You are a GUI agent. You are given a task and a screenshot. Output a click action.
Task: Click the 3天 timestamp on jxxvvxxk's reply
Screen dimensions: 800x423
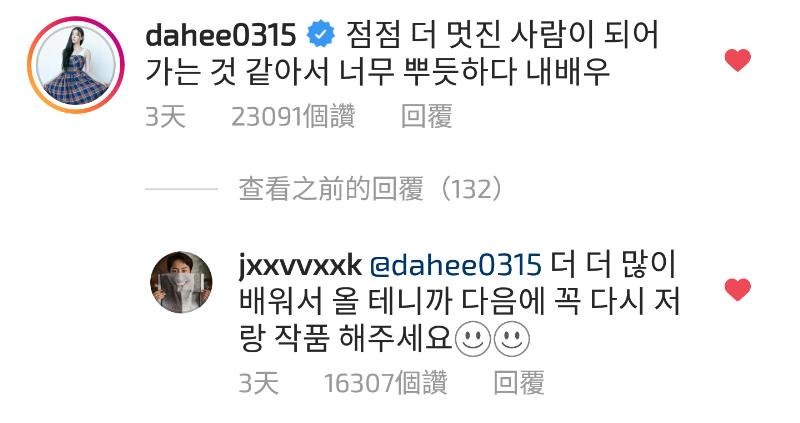(x=258, y=383)
